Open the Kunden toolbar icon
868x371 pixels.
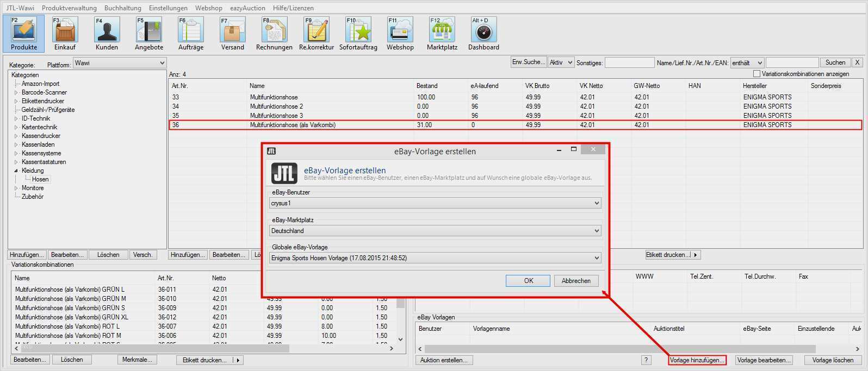(x=107, y=34)
